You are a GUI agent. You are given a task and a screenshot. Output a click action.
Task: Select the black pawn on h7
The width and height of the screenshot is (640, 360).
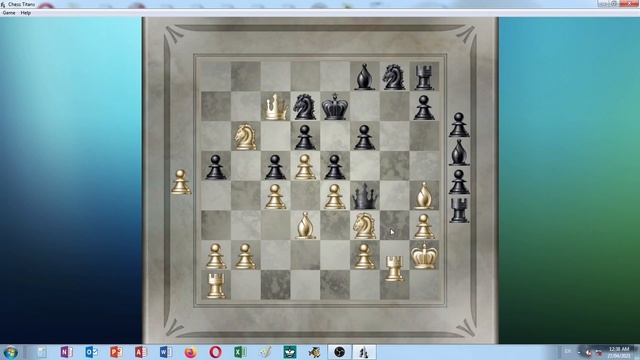pyautogui.click(x=424, y=108)
